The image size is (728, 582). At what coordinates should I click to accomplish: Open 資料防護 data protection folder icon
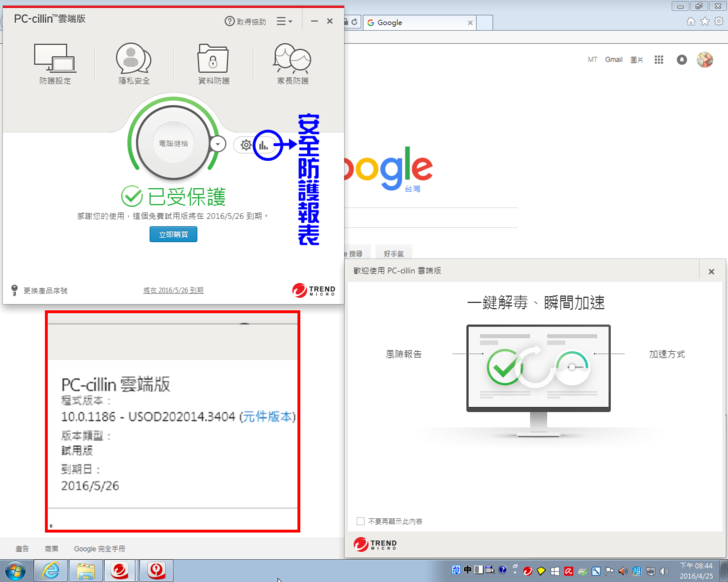click(213, 64)
